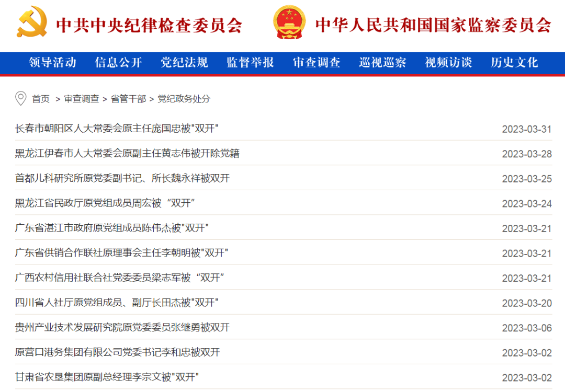This screenshot has height=392, width=565.
Task: Open the 领导活动 navigation menu
Action: [x=52, y=63]
